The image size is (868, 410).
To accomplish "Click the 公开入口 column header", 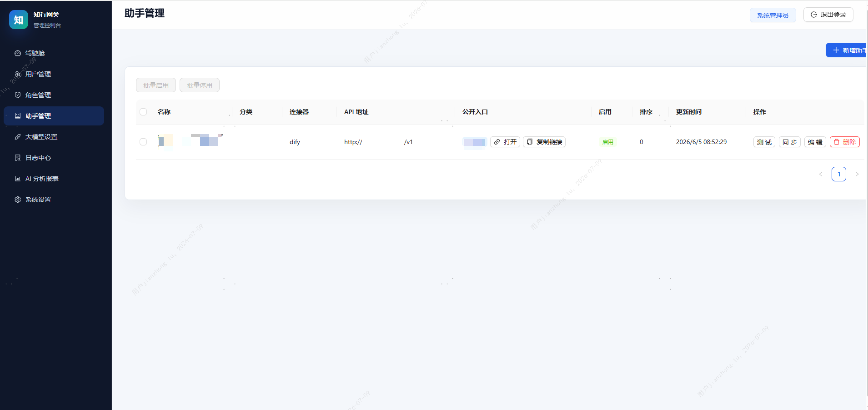I will tap(475, 112).
